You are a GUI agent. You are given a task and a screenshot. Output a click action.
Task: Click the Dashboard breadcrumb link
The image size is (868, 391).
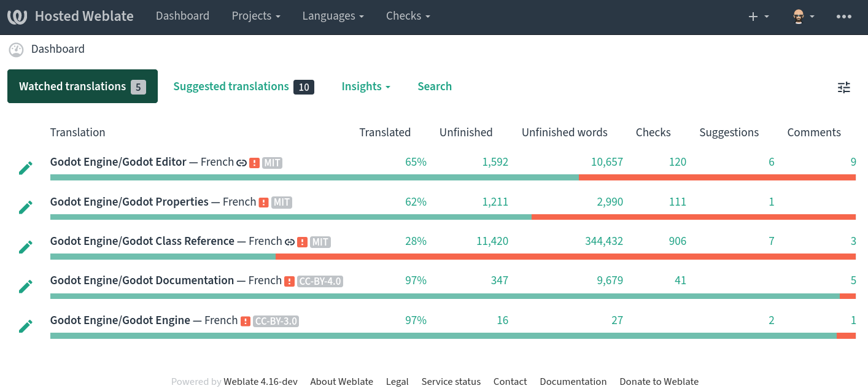pos(58,49)
